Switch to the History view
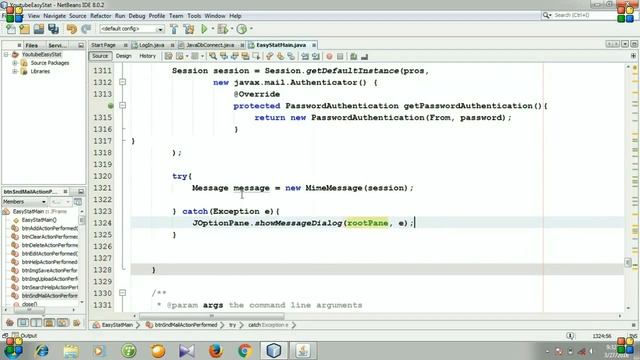The height and width of the screenshot is (360, 640). pos(147,56)
